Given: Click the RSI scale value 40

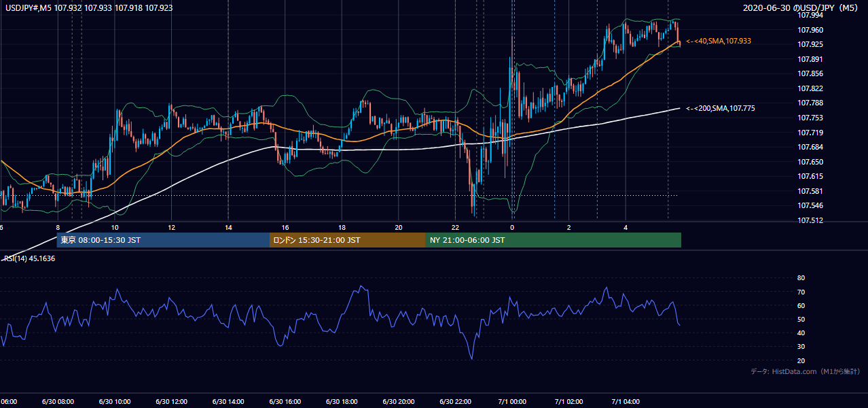Looking at the screenshot, I should [x=801, y=333].
